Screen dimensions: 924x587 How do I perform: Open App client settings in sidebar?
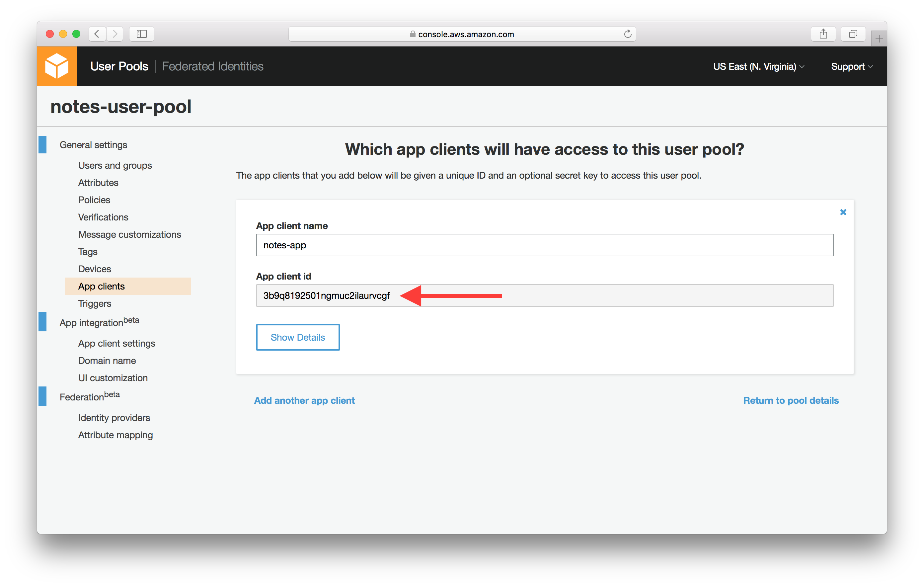click(x=116, y=343)
